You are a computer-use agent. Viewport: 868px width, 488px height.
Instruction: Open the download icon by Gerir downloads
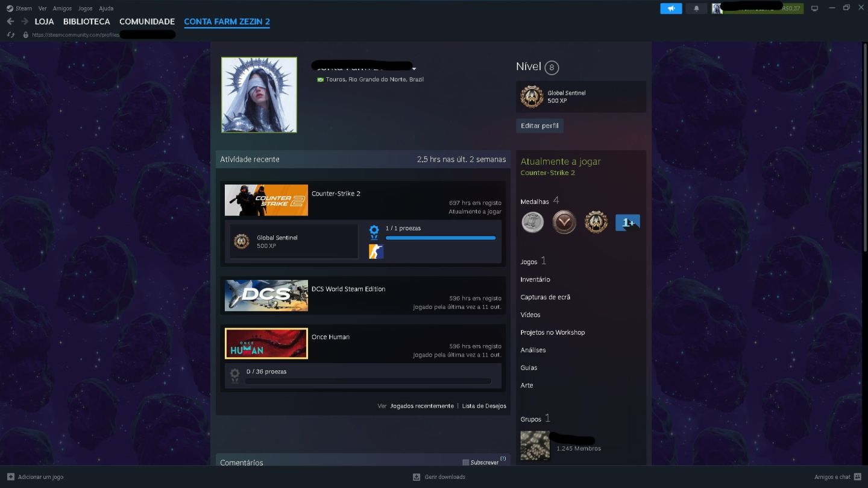click(417, 477)
